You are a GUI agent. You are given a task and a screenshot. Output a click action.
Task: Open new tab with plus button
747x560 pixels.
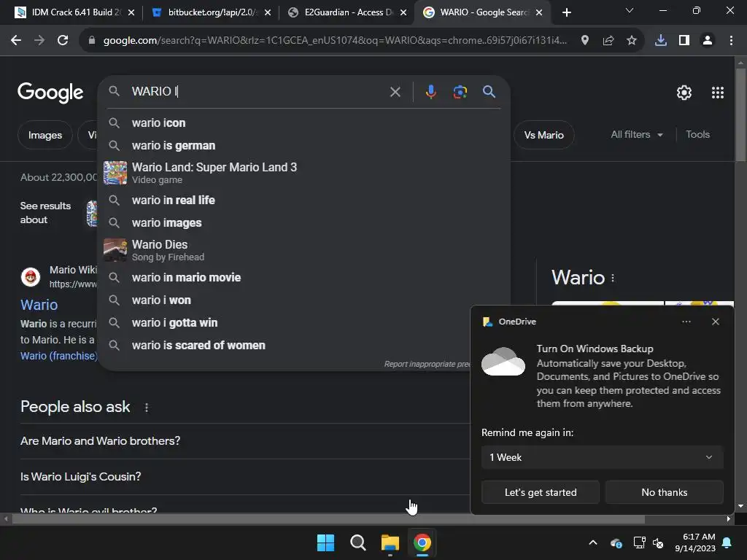click(566, 12)
